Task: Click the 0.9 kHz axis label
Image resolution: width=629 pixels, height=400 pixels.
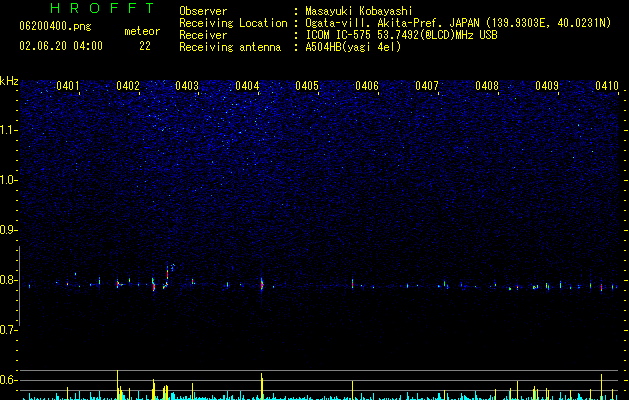Action: (x=8, y=230)
